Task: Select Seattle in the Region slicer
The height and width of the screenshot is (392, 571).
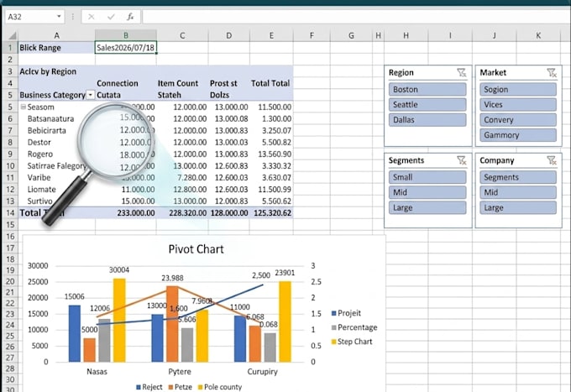Action: point(427,105)
